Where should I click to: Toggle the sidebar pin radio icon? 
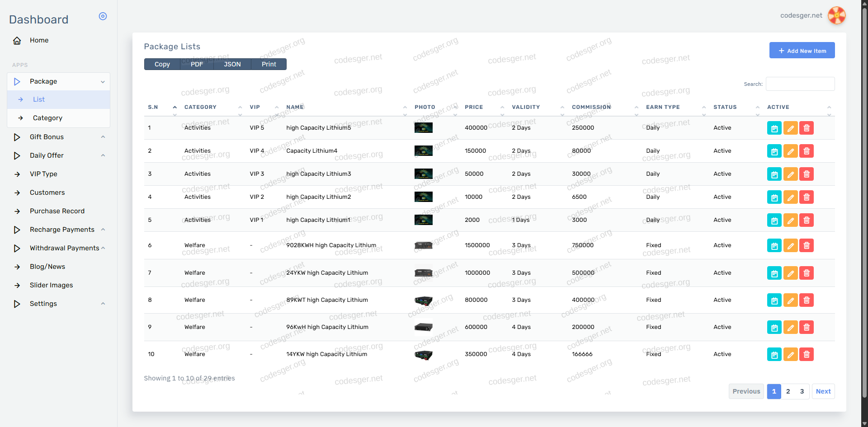click(103, 16)
